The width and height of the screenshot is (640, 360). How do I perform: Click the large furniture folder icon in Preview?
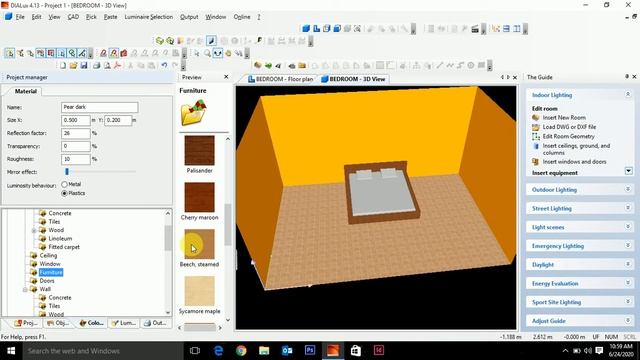(x=193, y=113)
